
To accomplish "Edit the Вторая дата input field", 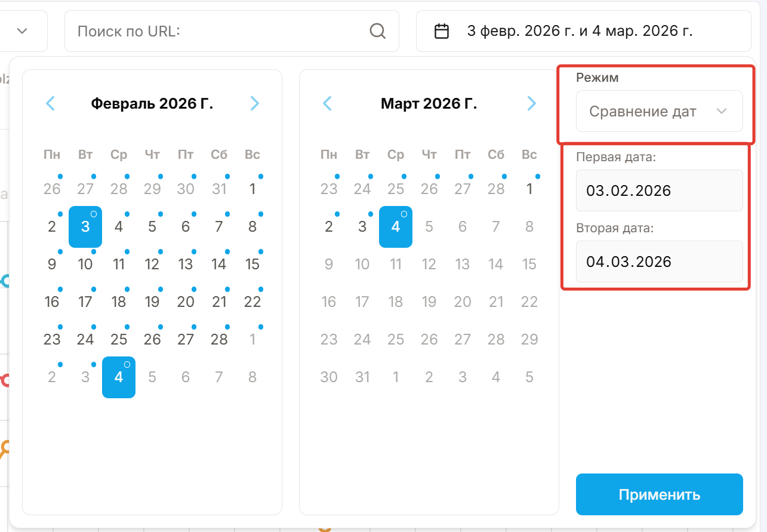I will [x=659, y=262].
